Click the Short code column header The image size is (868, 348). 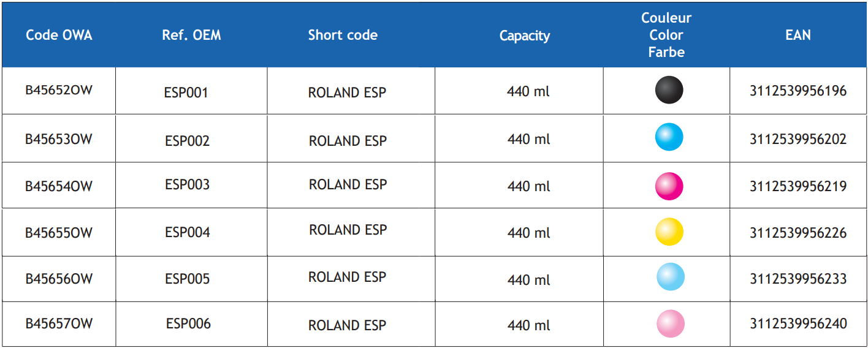pos(343,35)
